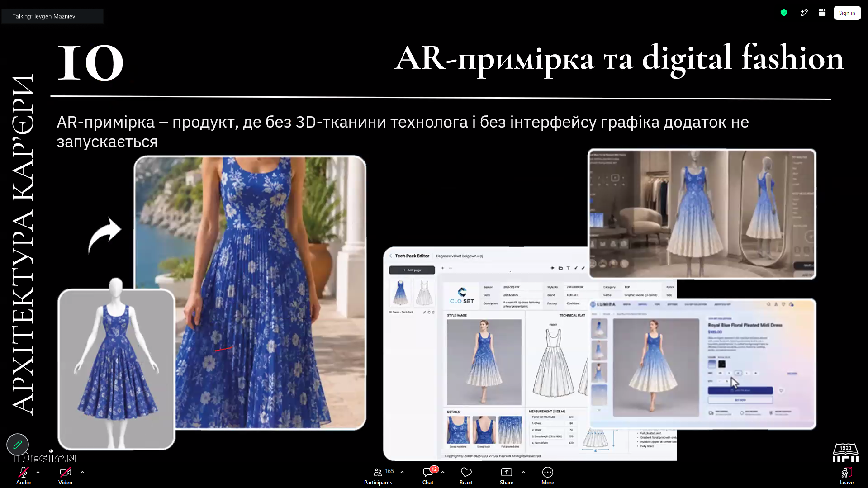Image resolution: width=868 pixels, height=488 pixels.
Task: Open the More options menu
Action: tap(548, 476)
